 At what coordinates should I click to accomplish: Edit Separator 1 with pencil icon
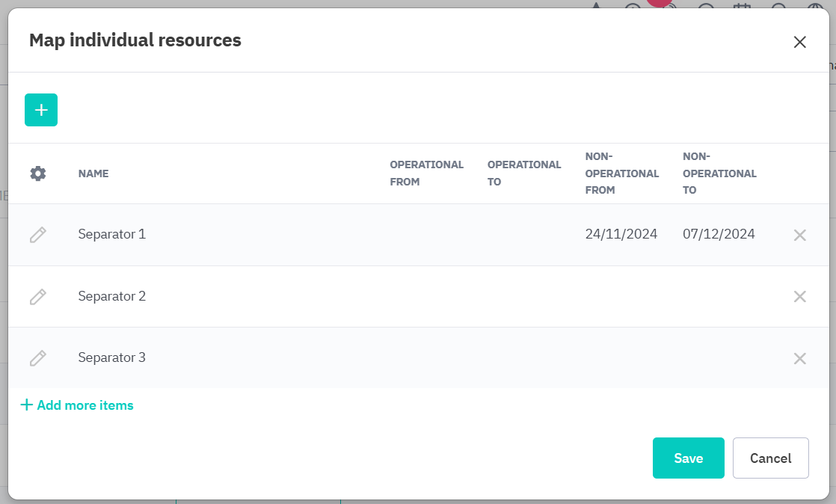click(x=38, y=235)
